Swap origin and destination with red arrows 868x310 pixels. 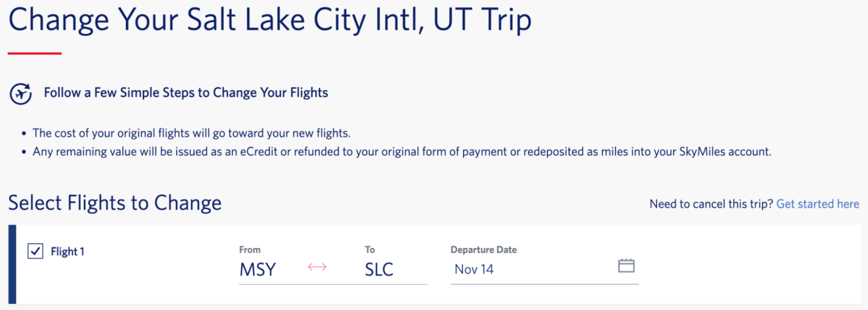point(317,267)
